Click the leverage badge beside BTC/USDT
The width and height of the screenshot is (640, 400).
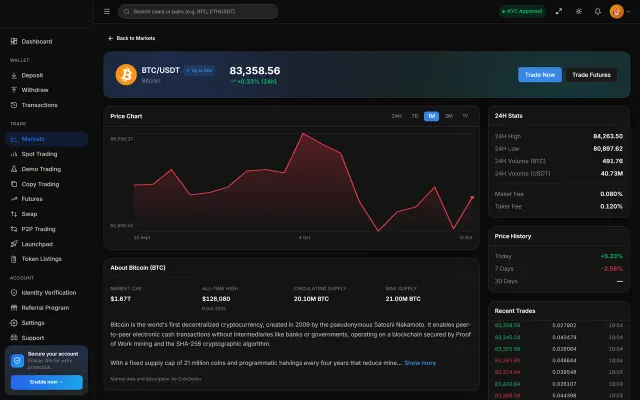pyautogui.click(x=199, y=71)
